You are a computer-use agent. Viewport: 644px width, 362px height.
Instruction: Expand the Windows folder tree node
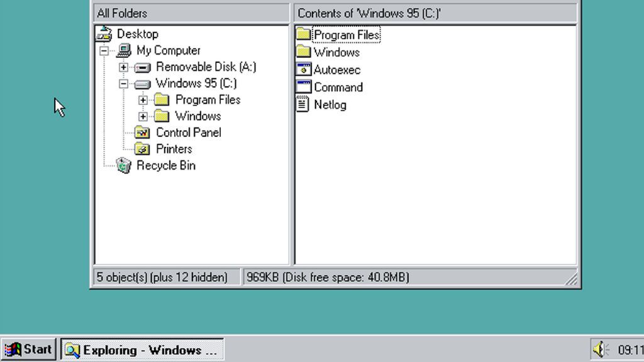[143, 116]
